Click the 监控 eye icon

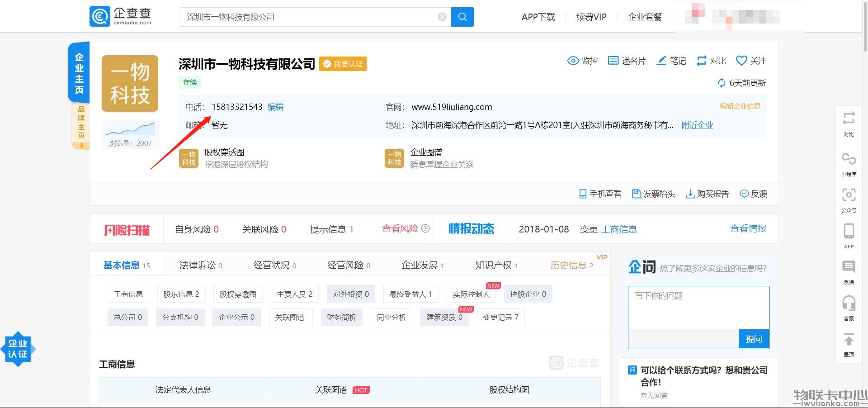573,61
